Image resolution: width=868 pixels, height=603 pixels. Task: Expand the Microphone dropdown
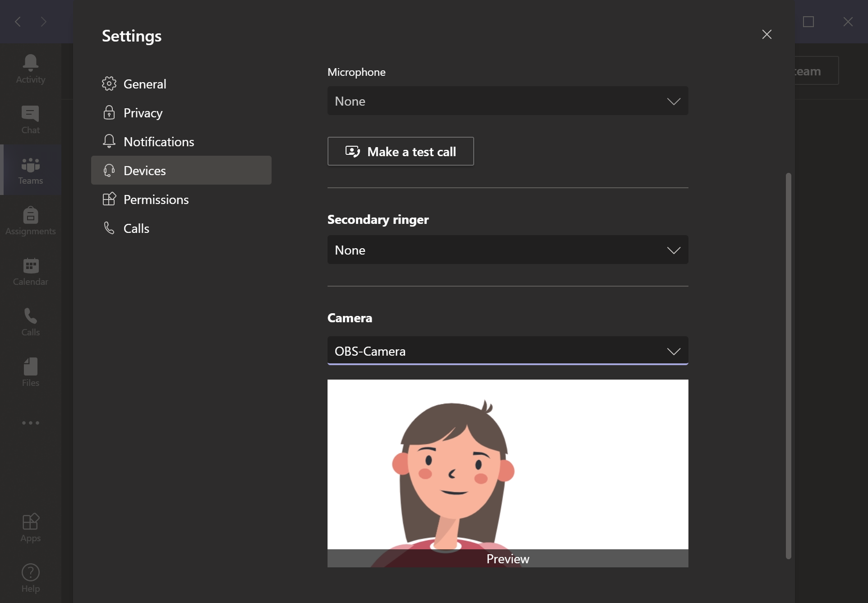coord(508,101)
